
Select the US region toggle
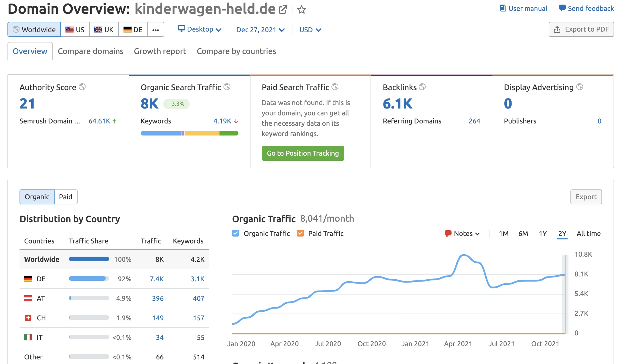(75, 29)
